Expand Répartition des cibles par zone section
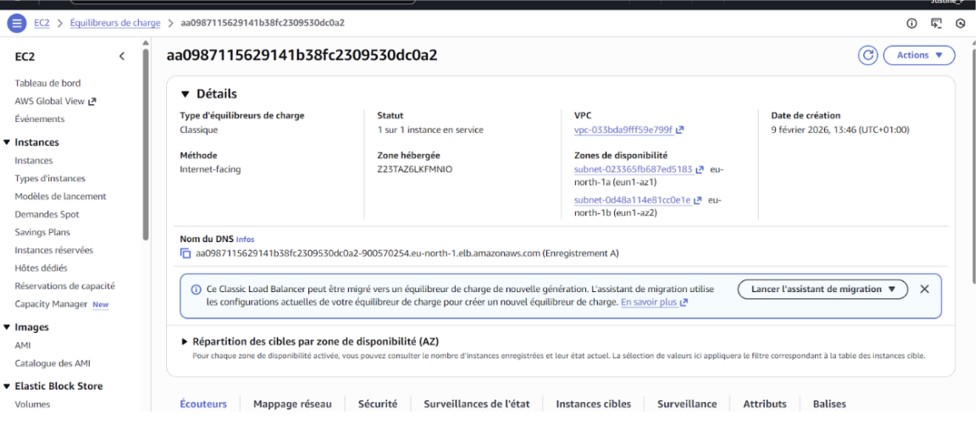 (185, 342)
